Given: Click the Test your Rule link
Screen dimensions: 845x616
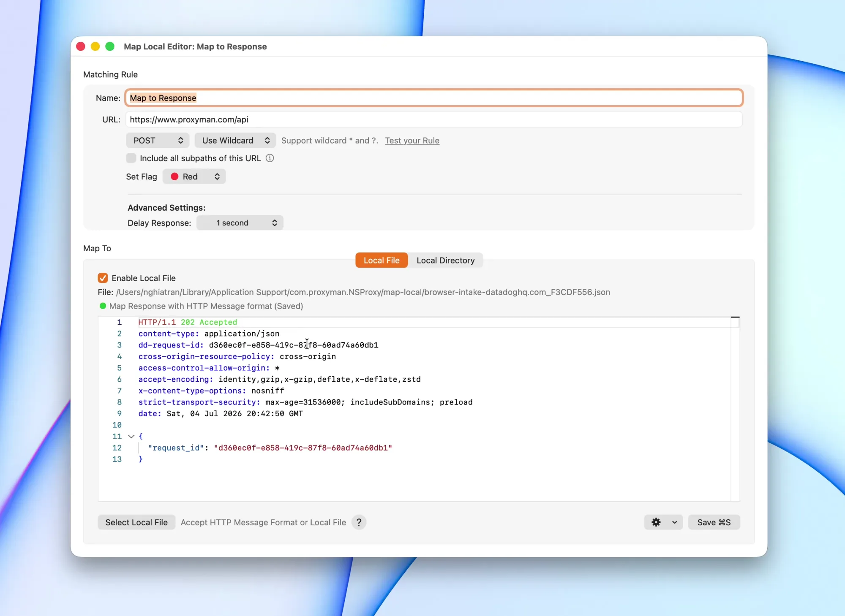Looking at the screenshot, I should [412, 140].
